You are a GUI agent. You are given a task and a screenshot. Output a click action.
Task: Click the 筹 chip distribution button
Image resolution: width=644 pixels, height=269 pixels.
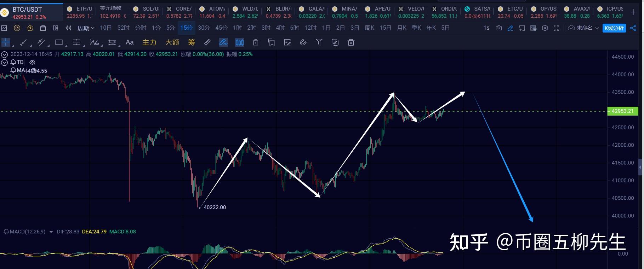[192, 42]
